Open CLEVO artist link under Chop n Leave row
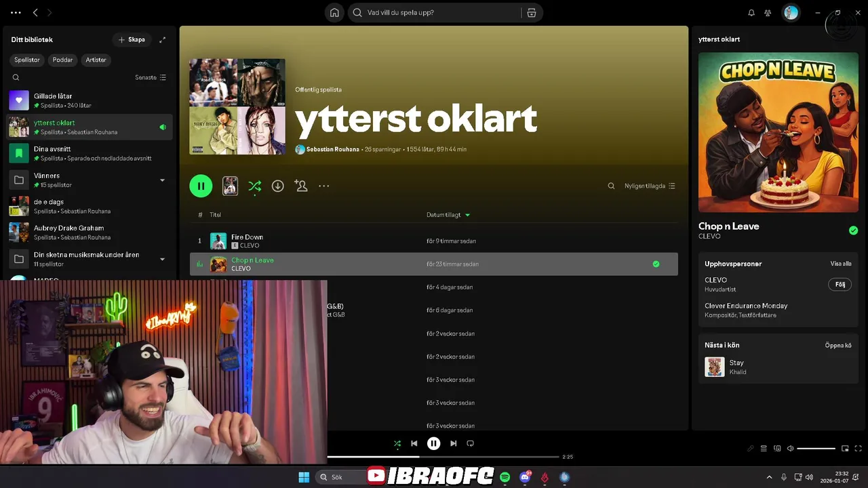This screenshot has height=488, width=868. tap(241, 268)
